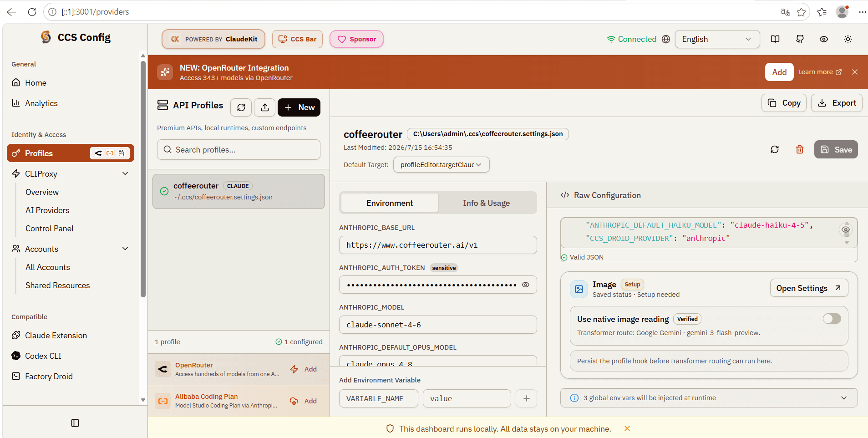Collapse the sidebar panel
Image resolution: width=868 pixels, height=438 pixels.
(75, 423)
